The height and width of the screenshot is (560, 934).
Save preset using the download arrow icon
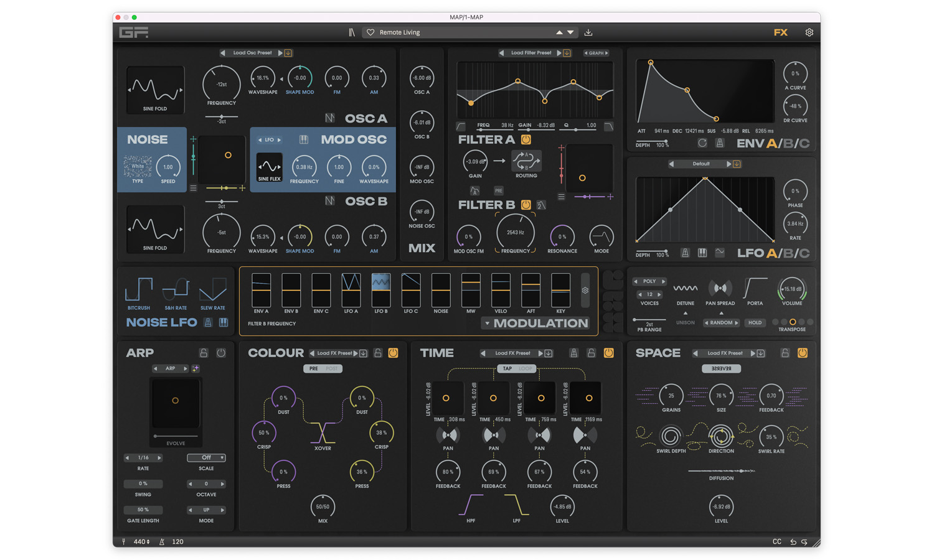[x=588, y=32]
